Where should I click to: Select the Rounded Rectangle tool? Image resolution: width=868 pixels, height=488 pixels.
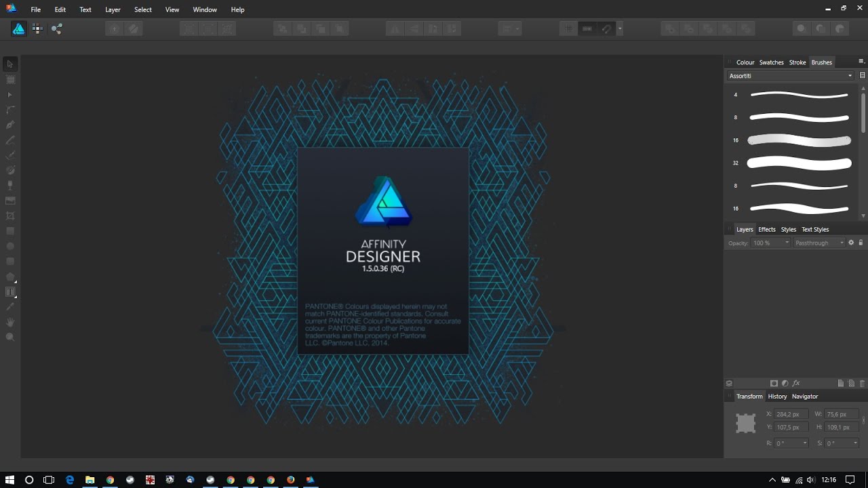(10, 261)
